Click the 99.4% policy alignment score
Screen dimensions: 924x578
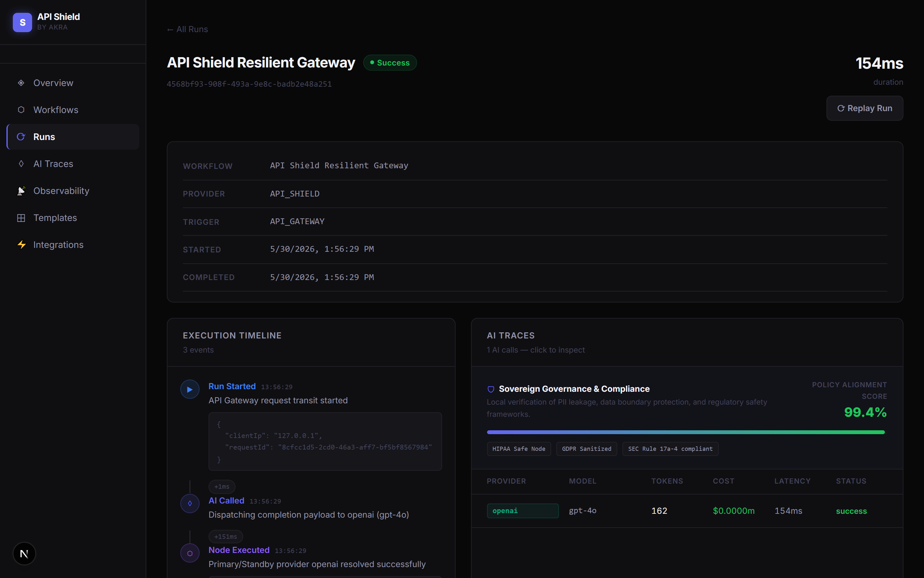pos(866,412)
